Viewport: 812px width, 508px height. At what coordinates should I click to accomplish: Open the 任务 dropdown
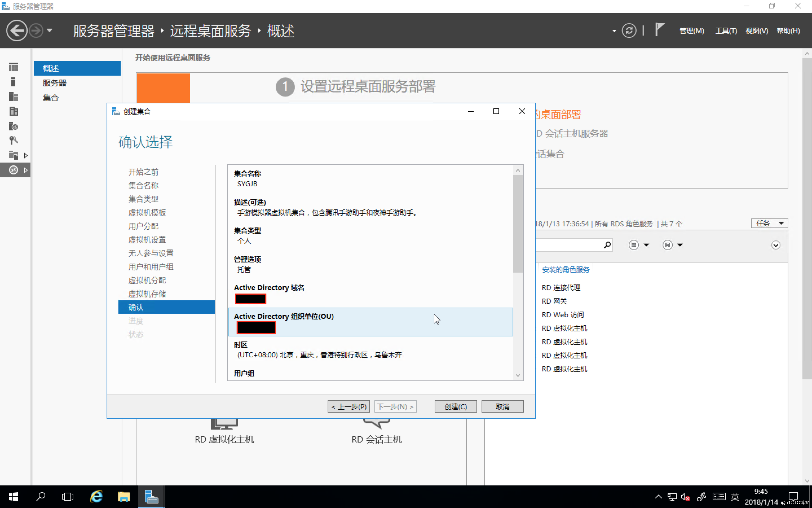point(769,224)
